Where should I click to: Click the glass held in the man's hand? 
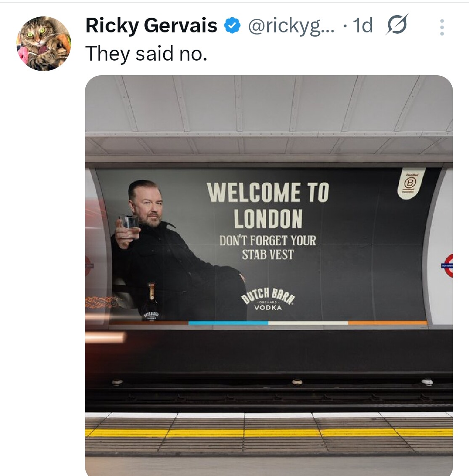pyautogui.click(x=129, y=225)
